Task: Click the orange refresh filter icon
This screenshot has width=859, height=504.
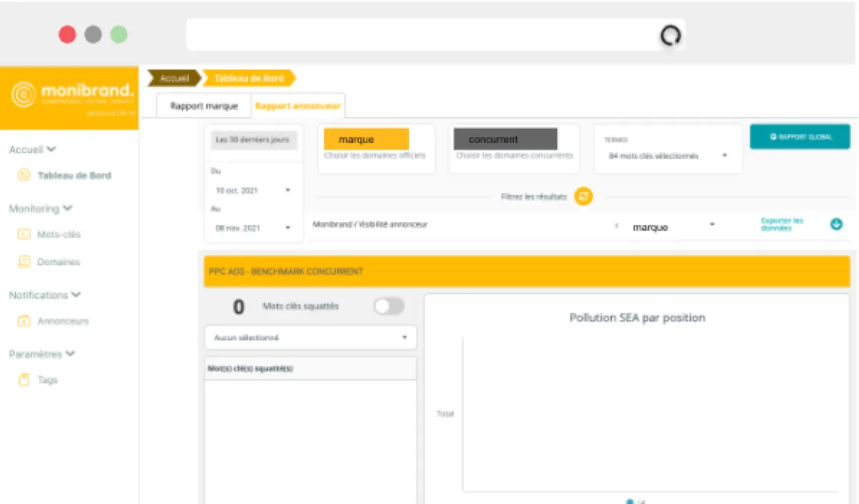Action: 584,196
